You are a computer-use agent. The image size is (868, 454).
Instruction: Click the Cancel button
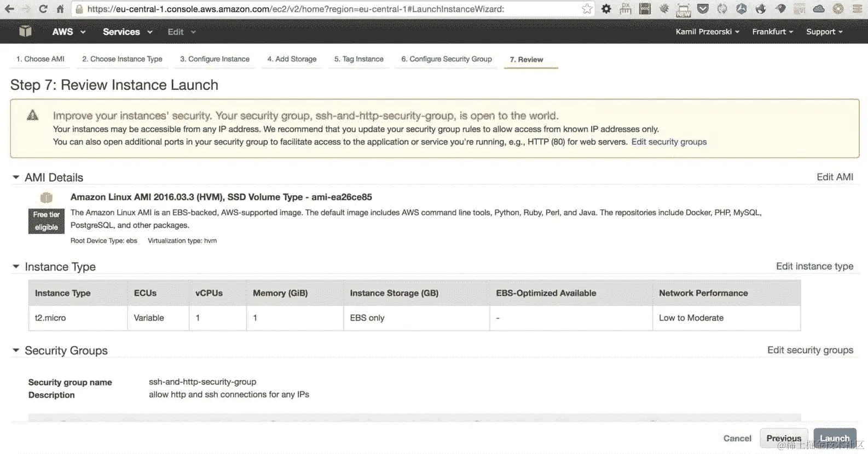737,438
